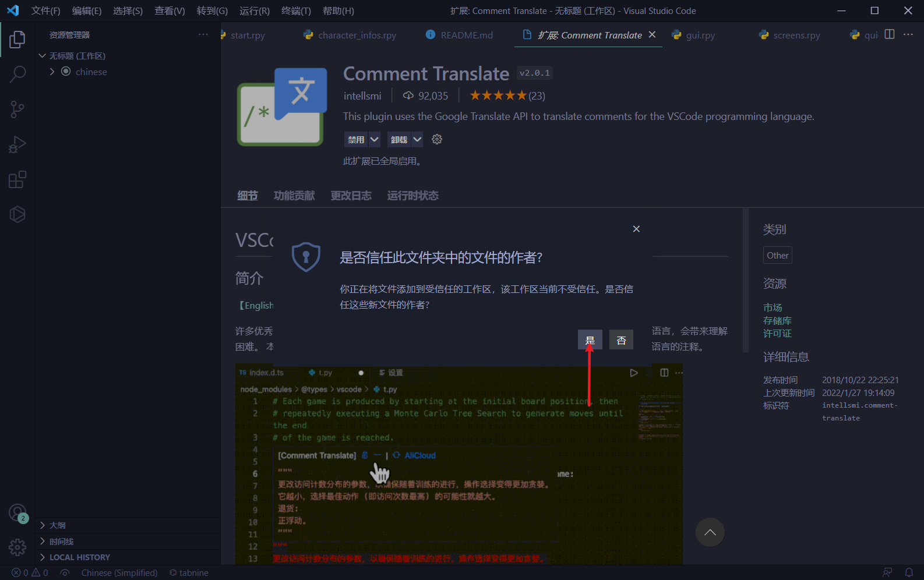
Task: Click the notifications bell in status bar
Action: [909, 573]
